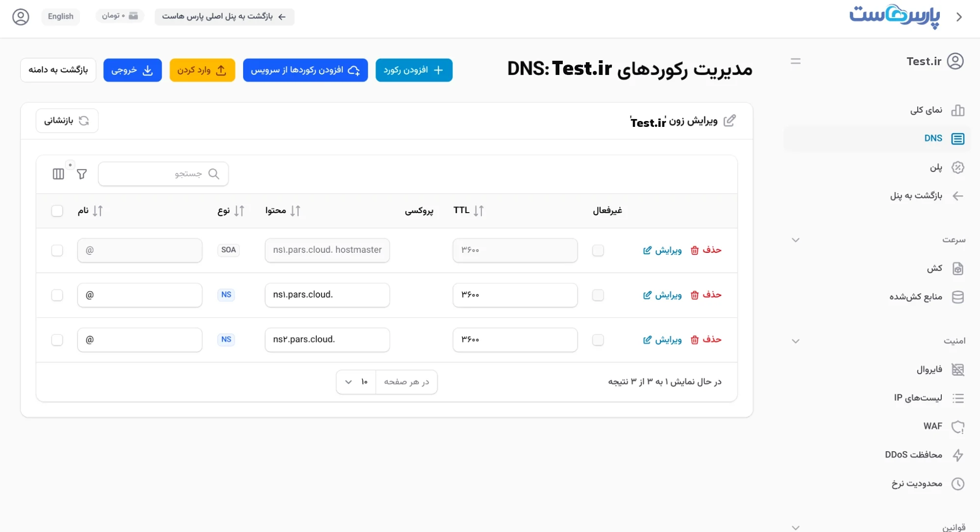Sort by the type column arrows

click(x=239, y=211)
